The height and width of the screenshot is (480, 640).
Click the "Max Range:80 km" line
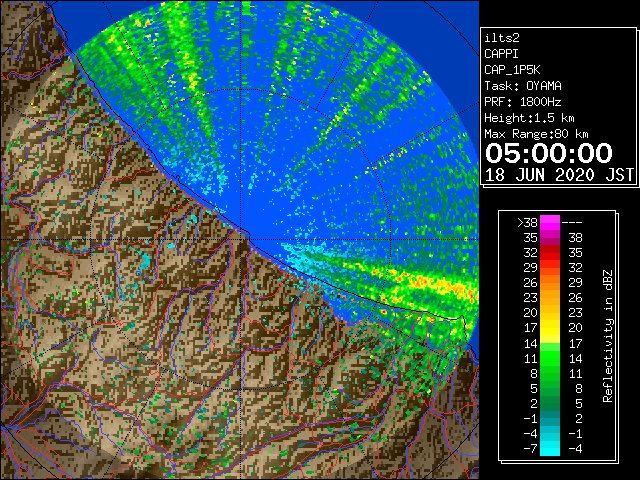pyautogui.click(x=536, y=134)
